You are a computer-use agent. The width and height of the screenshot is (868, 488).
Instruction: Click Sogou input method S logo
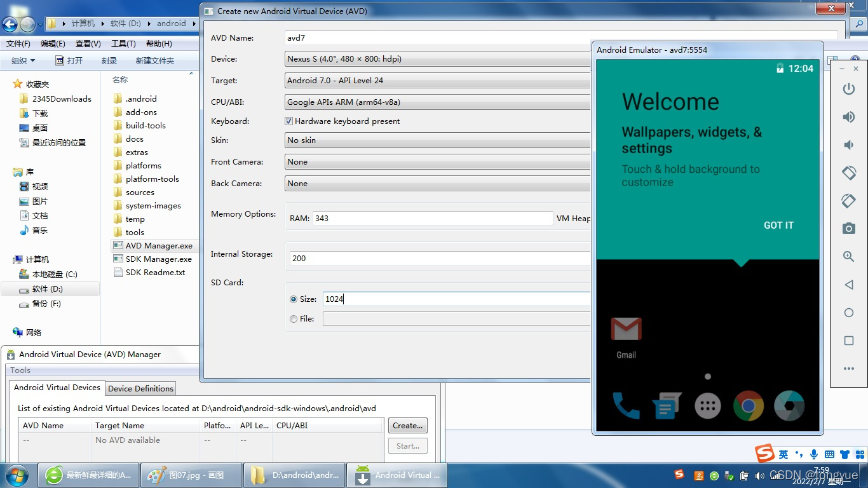click(x=764, y=454)
